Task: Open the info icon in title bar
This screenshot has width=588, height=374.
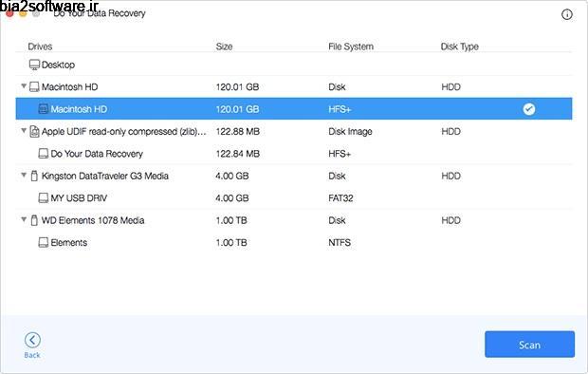Action: tap(566, 14)
